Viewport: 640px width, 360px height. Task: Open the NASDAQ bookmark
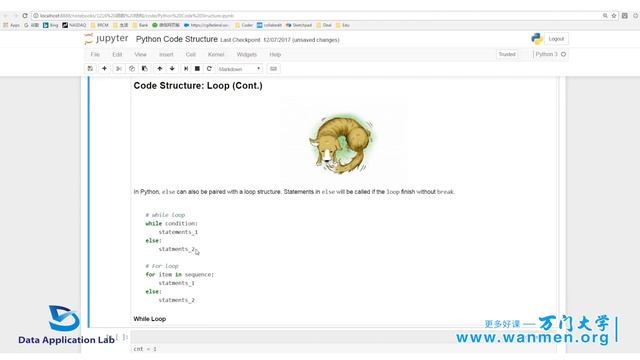pos(74,25)
